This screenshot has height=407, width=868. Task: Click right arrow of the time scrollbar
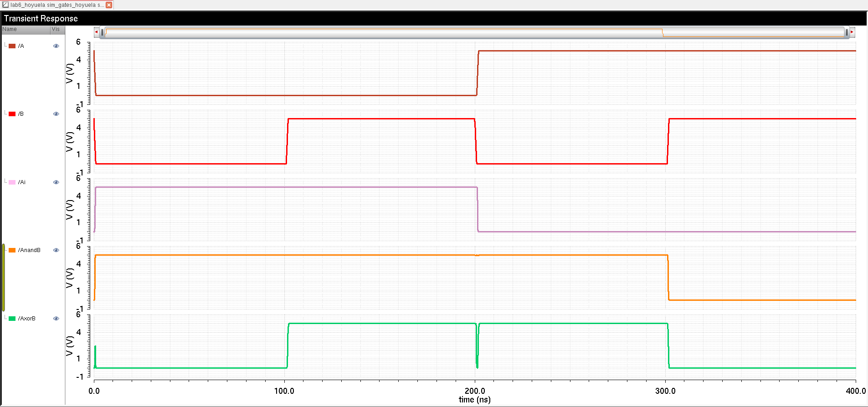(852, 32)
